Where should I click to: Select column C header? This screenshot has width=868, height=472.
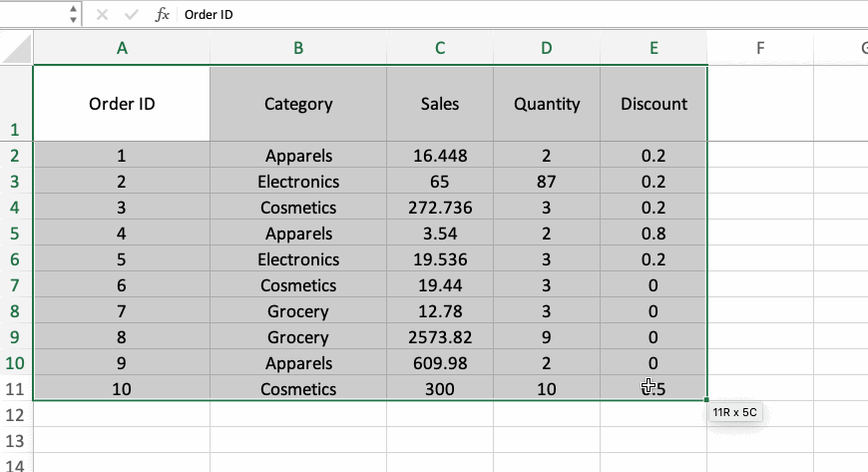click(440, 47)
